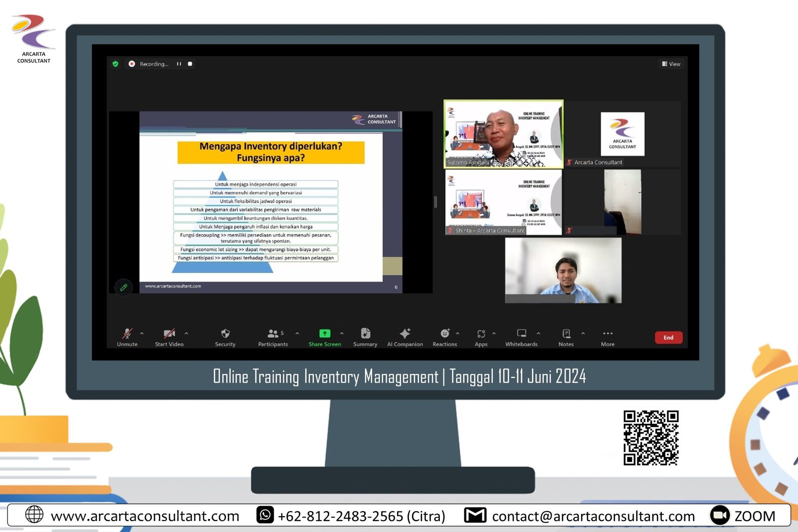Viewport: 798px width, 532px height.
Task: Expand video options arrow beside Start Video
Action: [187, 333]
